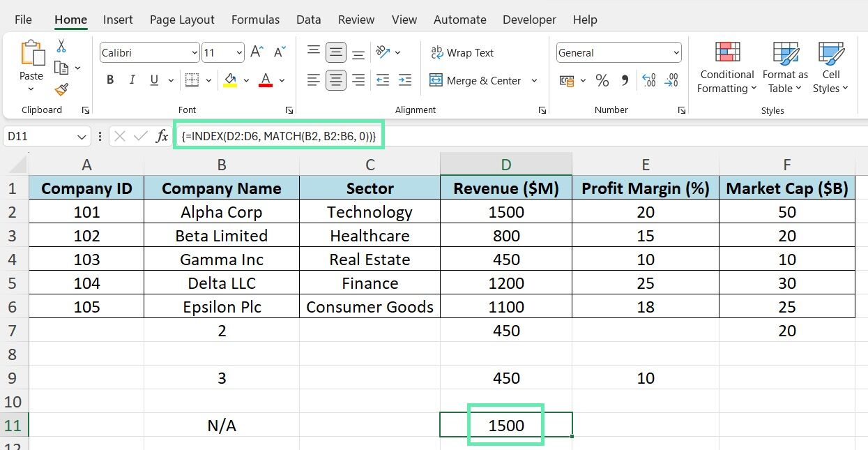Cut the selection with the scissors icon
868x450 pixels.
(x=61, y=46)
